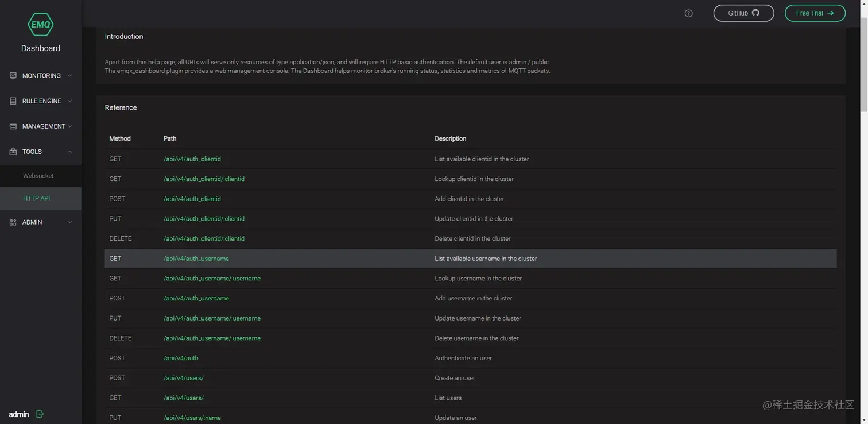
Task: Open DELETE /api/v4/auth_username/:username link
Action: click(212, 338)
